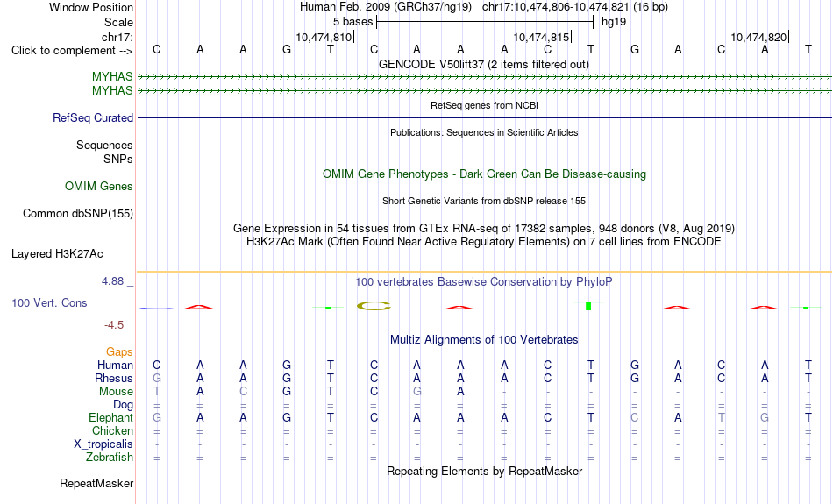Viewport: 833px width, 504px height.
Task: Click the 'Human Feb. 2009 (GRCh37/hg19)' header text
Action: [x=386, y=7]
